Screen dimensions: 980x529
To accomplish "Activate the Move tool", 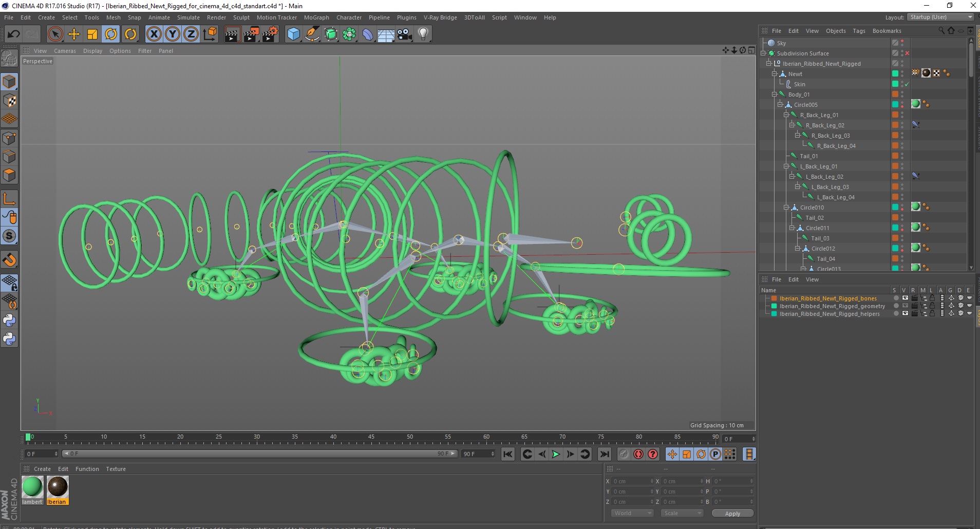I will 74,34.
